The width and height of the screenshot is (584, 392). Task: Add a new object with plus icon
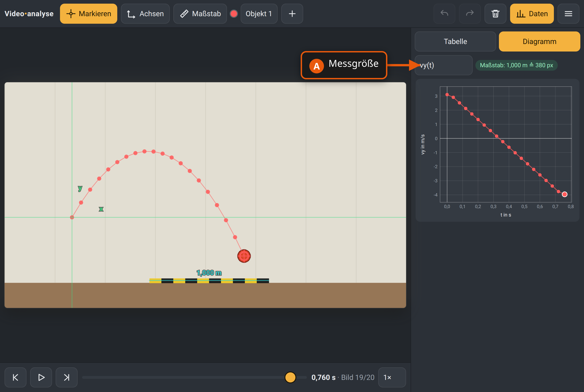(292, 14)
